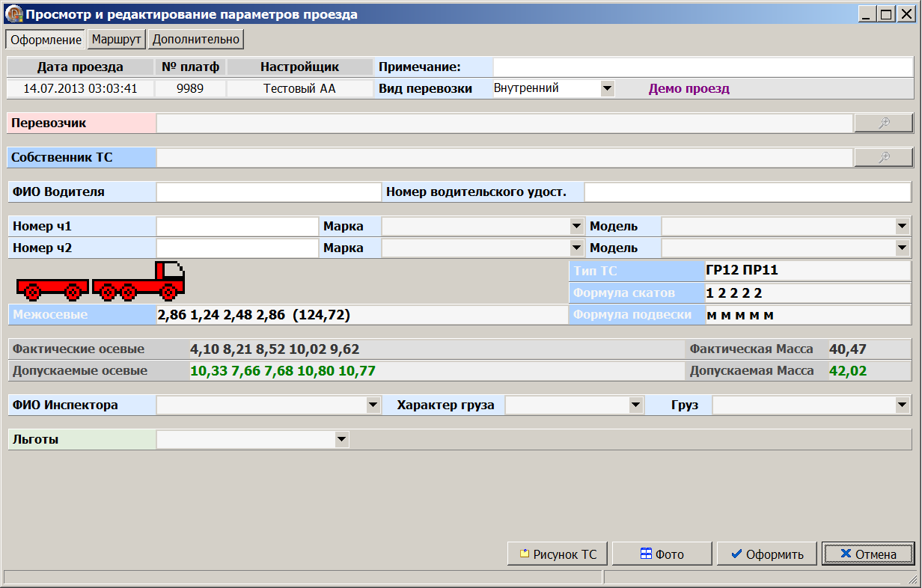The image size is (922, 588).
Task: Focus the Примечание text field
Action: coord(702,67)
